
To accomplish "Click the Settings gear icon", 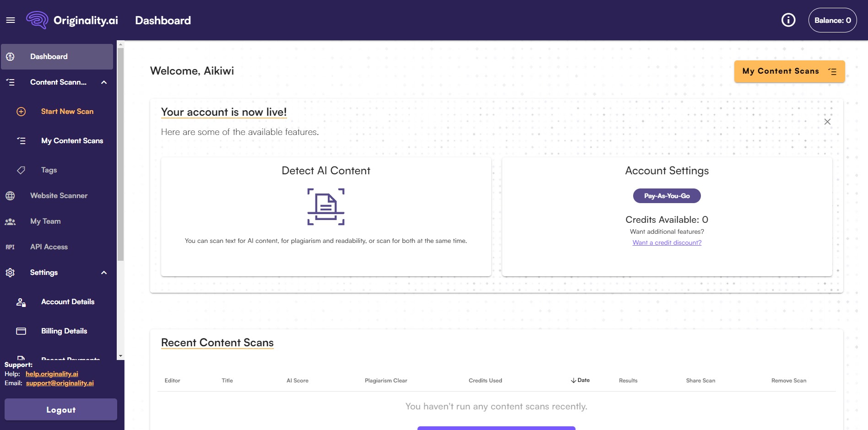I will tap(10, 273).
